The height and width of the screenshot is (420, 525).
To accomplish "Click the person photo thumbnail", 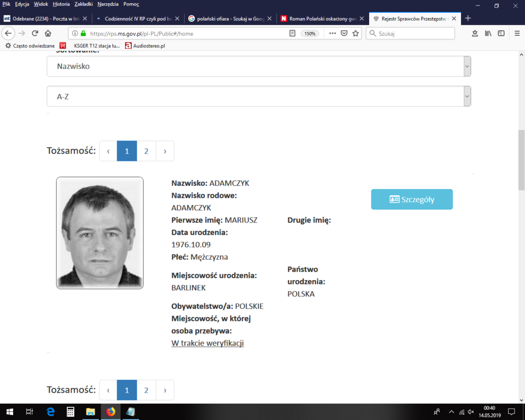I will 100,233.
